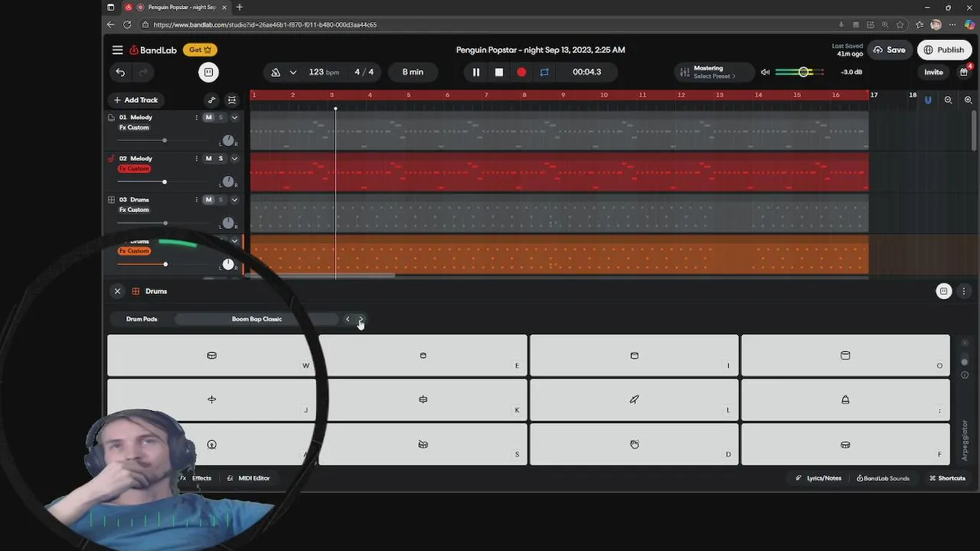Trigger the drum pad with key E
Image resolution: width=980 pixels, height=551 pixels.
pos(423,356)
